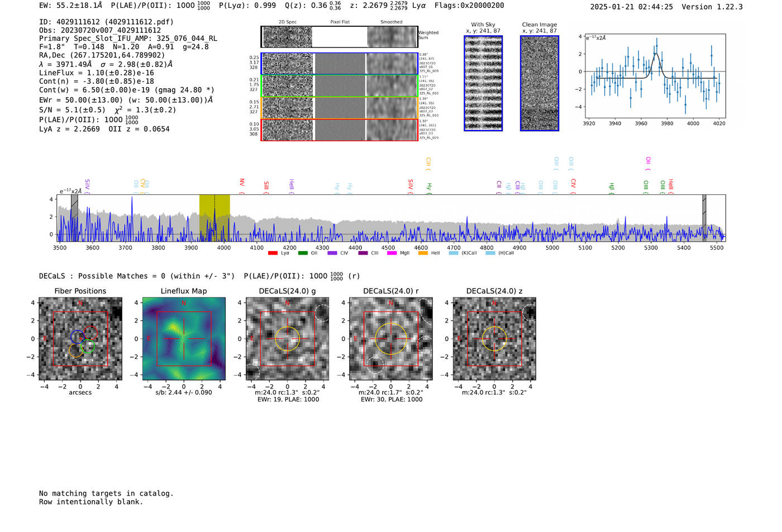This screenshot has height=532, width=782.
Task: Open the Lineflux Map panel
Action: [184, 339]
